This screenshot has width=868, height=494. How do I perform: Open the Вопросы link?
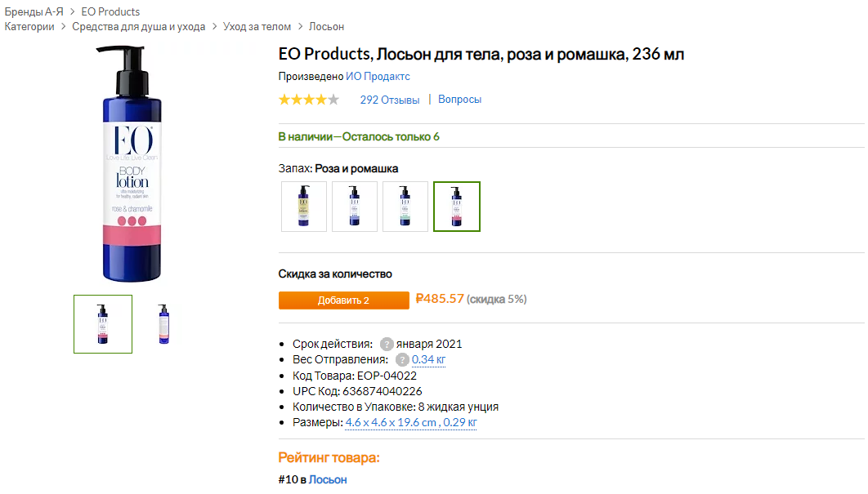(459, 100)
